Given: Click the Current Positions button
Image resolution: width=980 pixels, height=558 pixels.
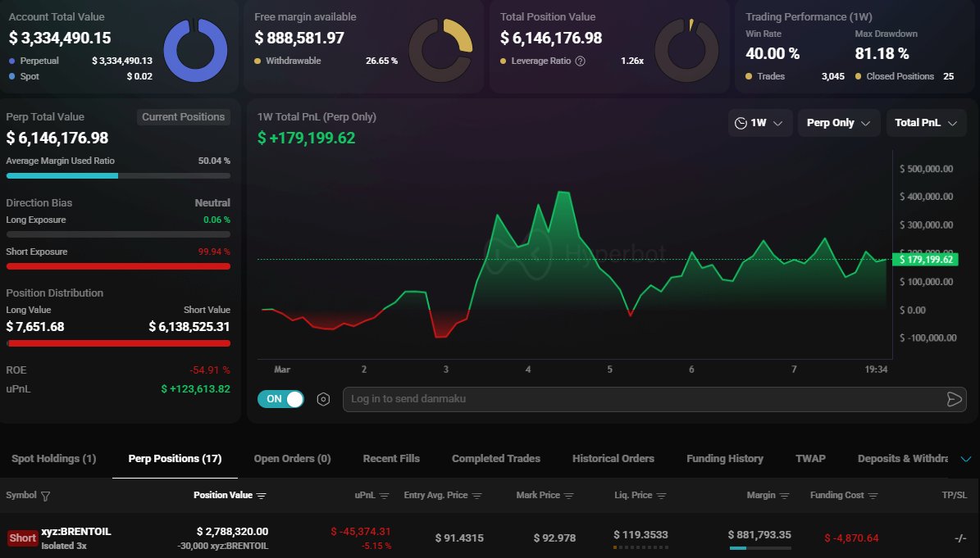Looking at the screenshot, I should 183,117.
